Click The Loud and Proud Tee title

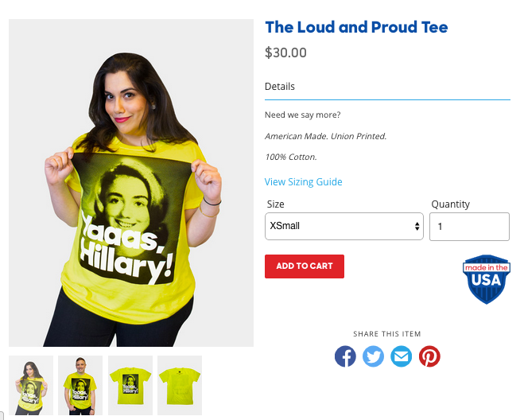click(356, 27)
